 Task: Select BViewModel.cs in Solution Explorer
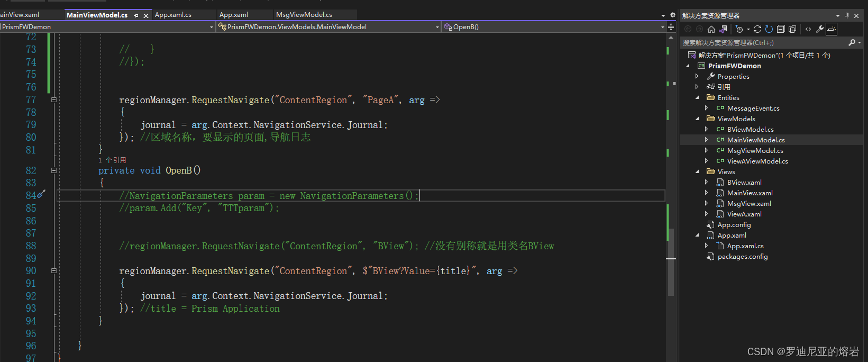click(x=750, y=129)
